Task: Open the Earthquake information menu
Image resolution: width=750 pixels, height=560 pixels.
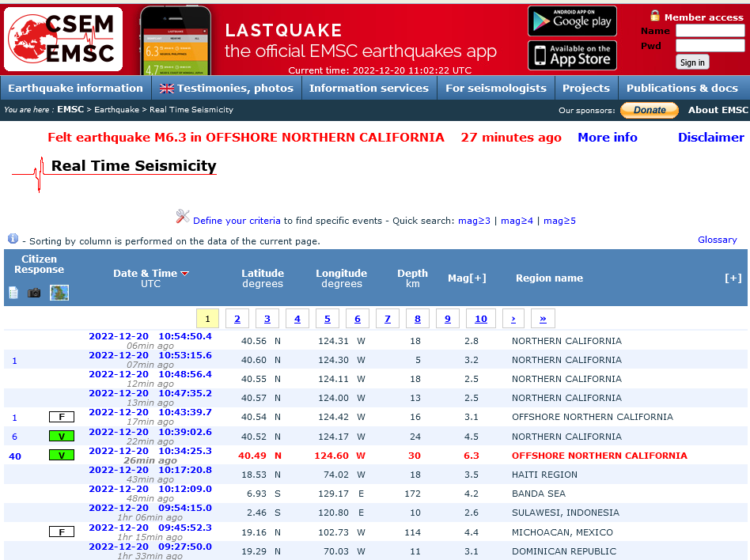Action: (x=75, y=88)
